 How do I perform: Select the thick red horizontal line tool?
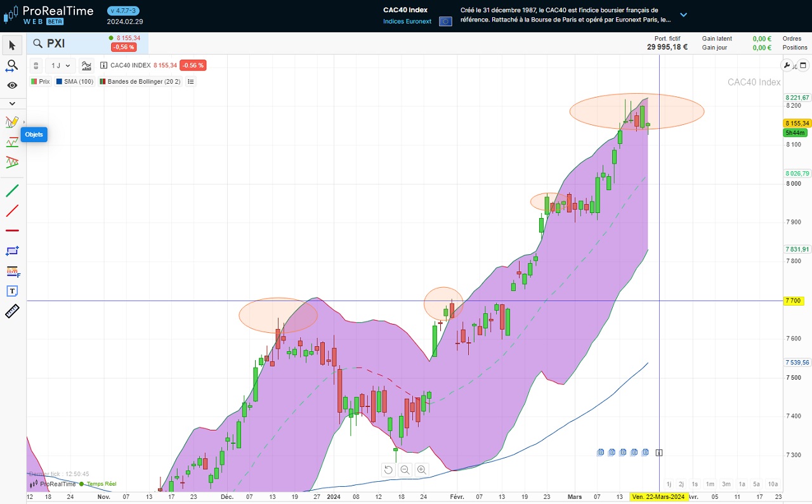12,230
